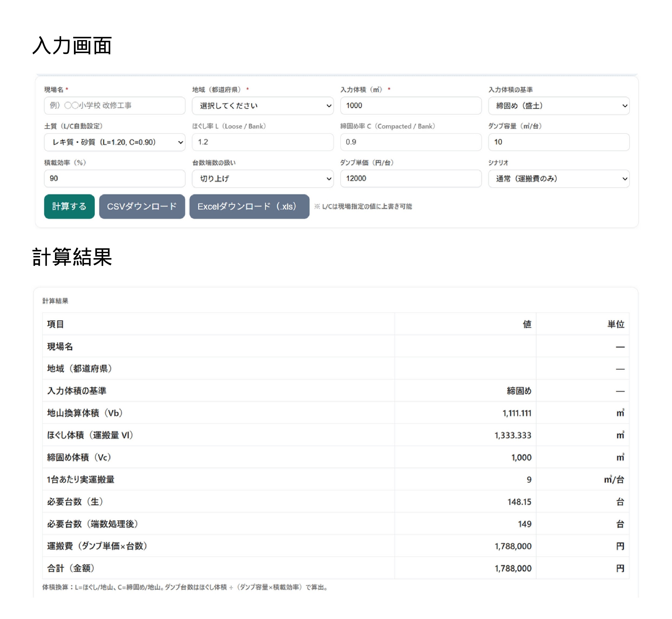Click the 合計（金額） result row
Image resolution: width=672 pixels, height=619 pixels.
[71, 568]
